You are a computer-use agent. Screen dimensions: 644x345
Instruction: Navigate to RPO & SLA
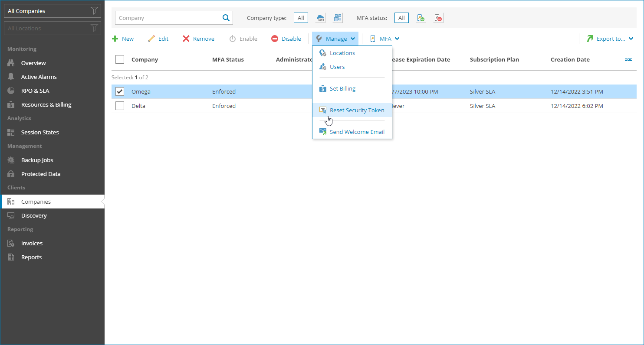(x=52, y=91)
